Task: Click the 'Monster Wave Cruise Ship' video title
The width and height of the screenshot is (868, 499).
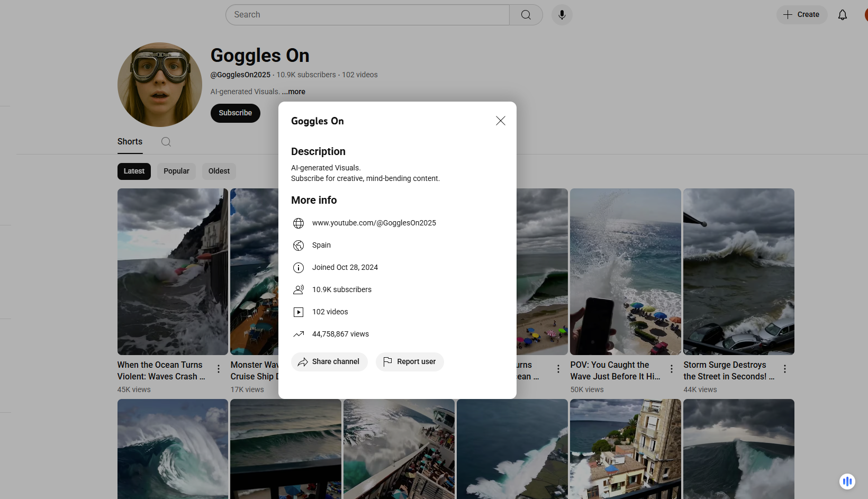Action: pos(255,371)
